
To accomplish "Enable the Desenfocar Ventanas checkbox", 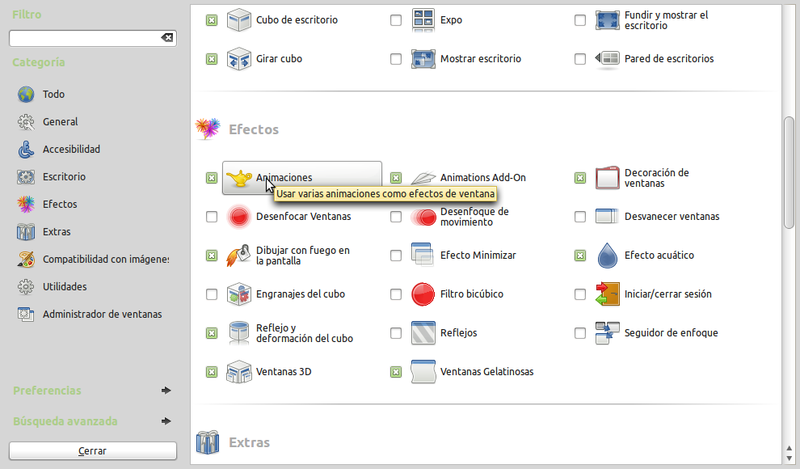I will coord(211,217).
